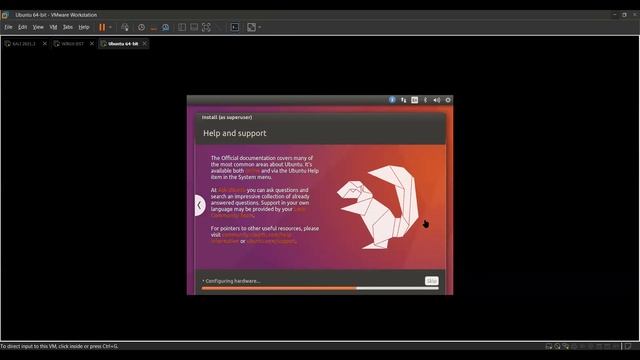
Task: Open the network indicator in Ubuntu panel
Action: (x=403, y=100)
